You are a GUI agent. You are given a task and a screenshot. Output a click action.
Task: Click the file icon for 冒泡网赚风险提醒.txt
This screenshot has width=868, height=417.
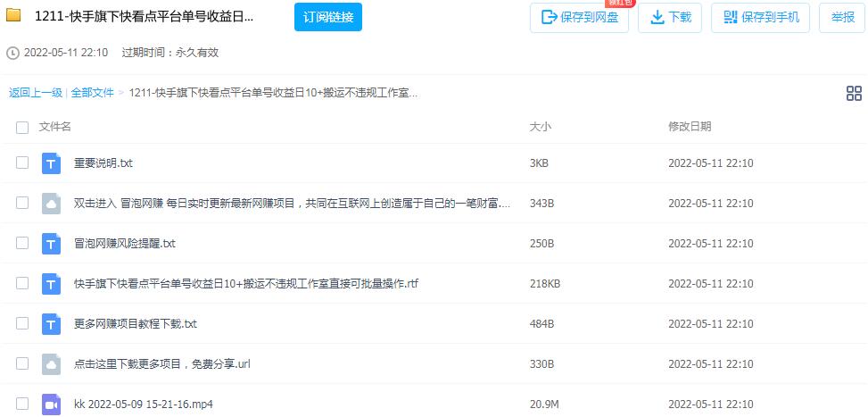(51, 244)
